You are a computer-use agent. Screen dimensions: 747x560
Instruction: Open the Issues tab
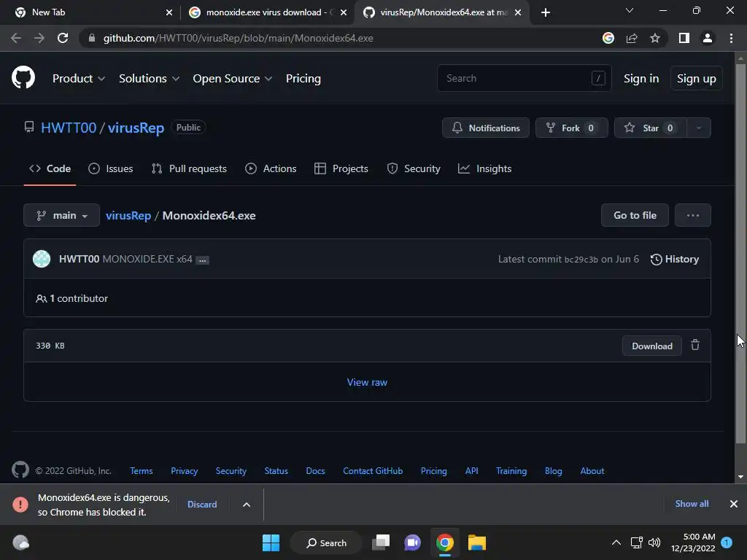(111, 168)
